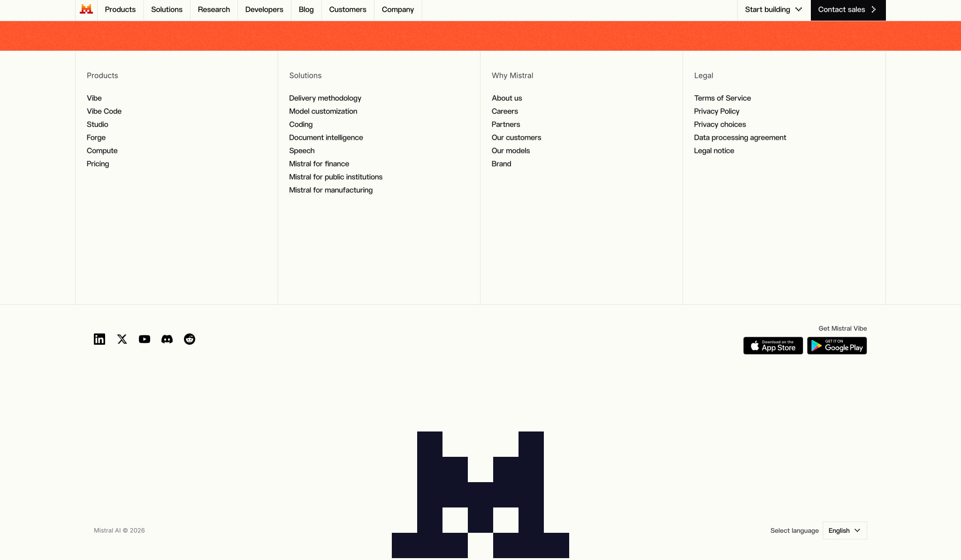
Task: Open Mistral's LinkedIn page icon
Action: (x=99, y=339)
